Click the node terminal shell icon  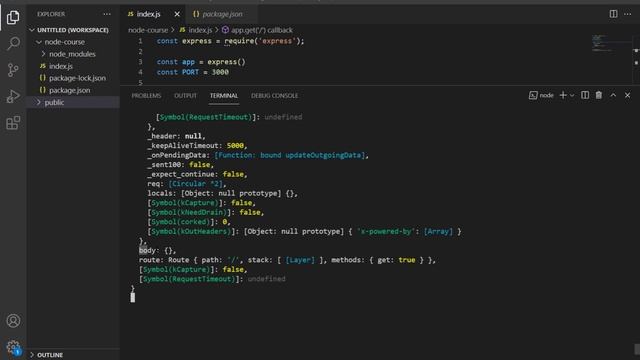tap(533, 95)
